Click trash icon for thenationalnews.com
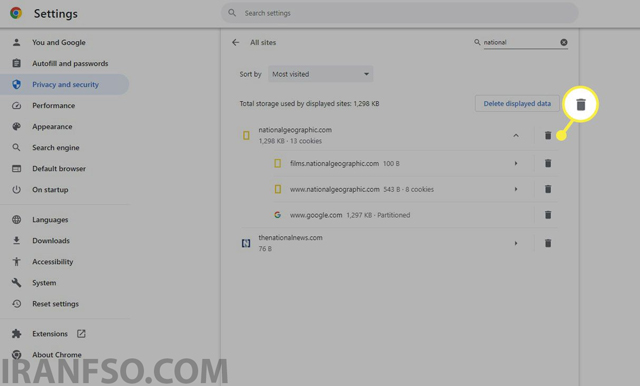 tap(548, 243)
